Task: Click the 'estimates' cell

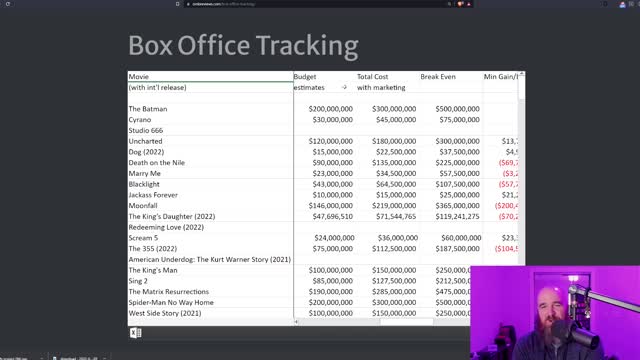Action: click(x=325, y=87)
